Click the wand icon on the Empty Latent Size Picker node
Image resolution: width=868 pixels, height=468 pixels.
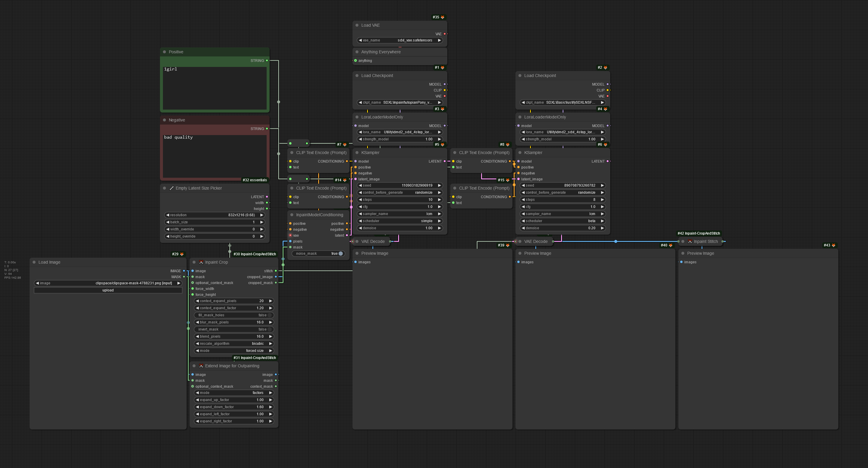click(172, 188)
